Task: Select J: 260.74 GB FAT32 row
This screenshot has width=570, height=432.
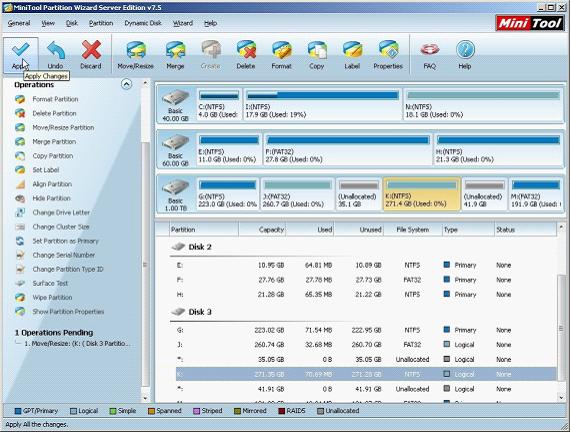Action: click(x=366, y=345)
